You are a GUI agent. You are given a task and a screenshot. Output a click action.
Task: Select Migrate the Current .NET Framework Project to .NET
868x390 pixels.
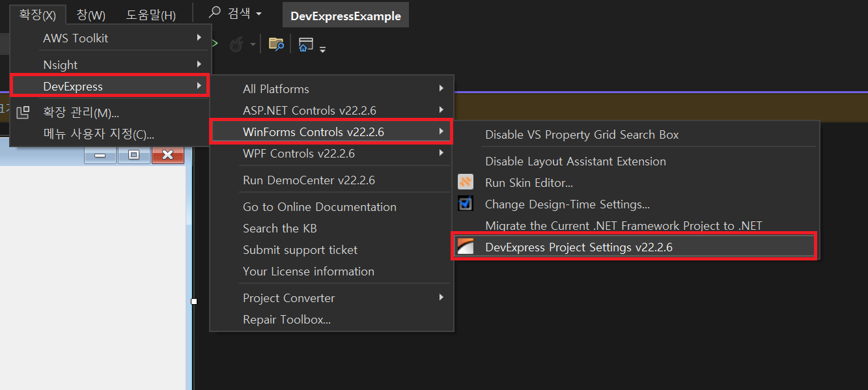pos(635,226)
